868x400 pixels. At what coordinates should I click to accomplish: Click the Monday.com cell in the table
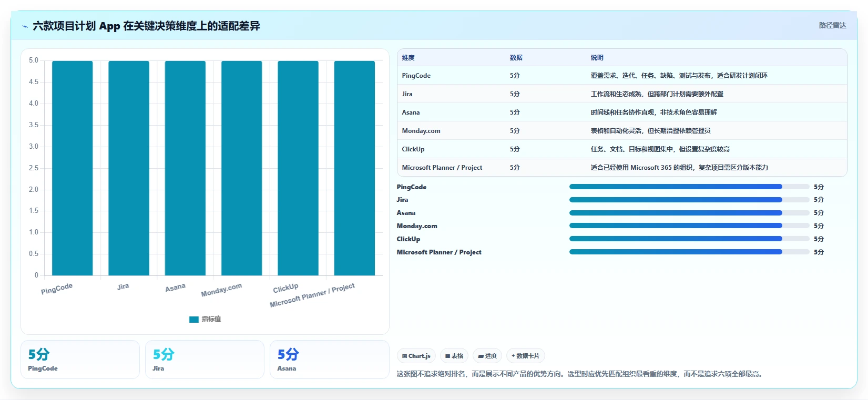point(421,131)
